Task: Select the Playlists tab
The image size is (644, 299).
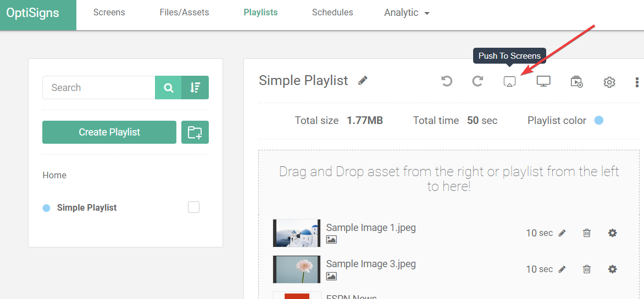Action: [261, 12]
